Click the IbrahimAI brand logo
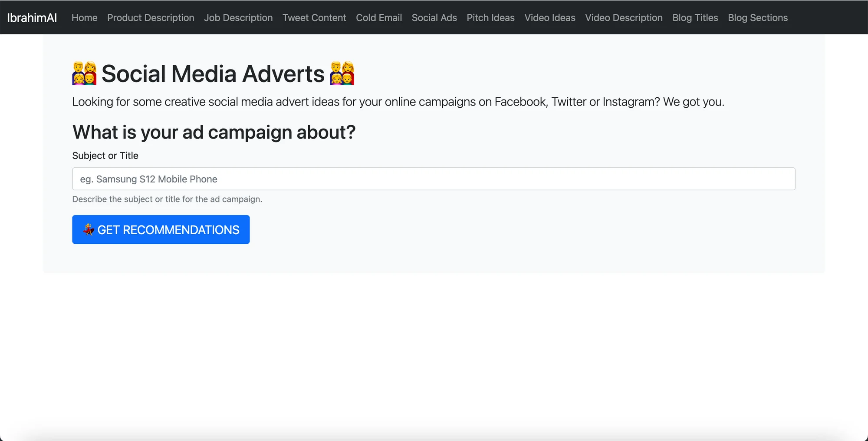Image resolution: width=868 pixels, height=441 pixels. point(32,18)
